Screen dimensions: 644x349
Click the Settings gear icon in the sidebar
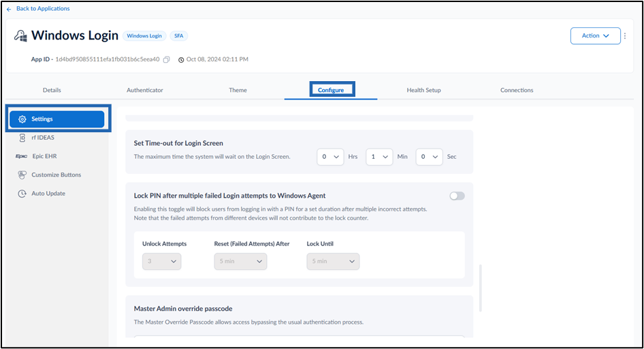22,119
